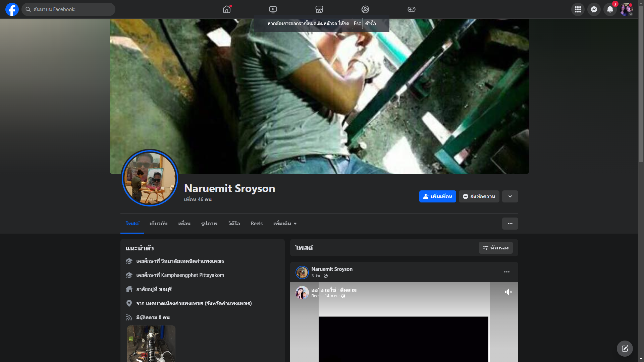
Task: Switch to the 'เกี่ยวกับ' about tab
Action: (x=158, y=224)
